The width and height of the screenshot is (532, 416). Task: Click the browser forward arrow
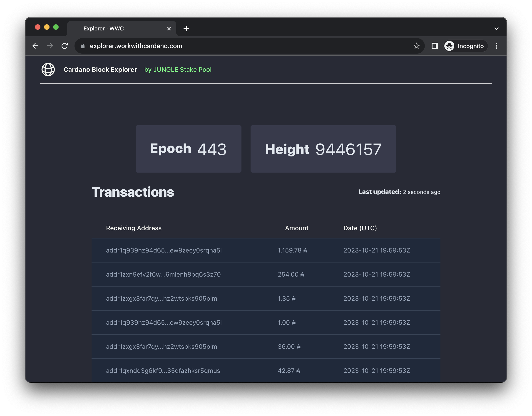point(50,46)
